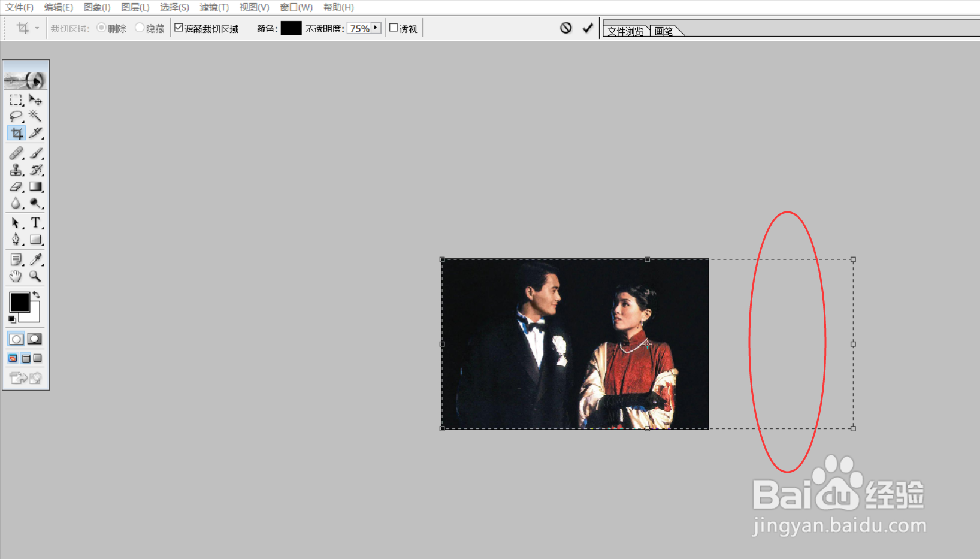Screen dimensions: 980x559
Task: Select the Lasso tool
Action: [16, 116]
